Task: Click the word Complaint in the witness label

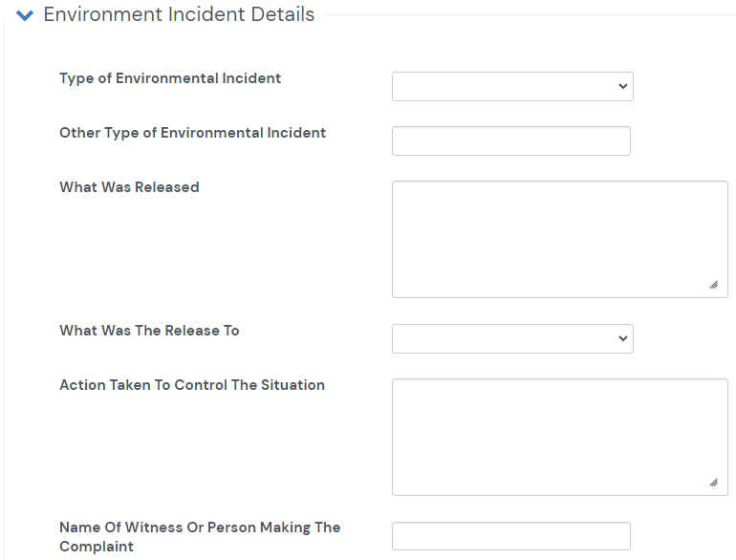Action: click(x=97, y=547)
